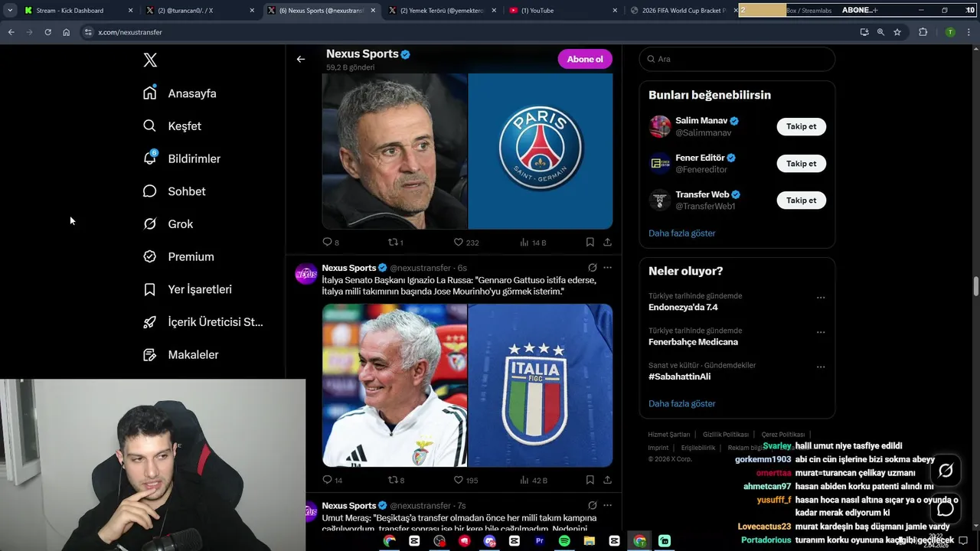Open Sohbet messages
The image size is (980, 551).
(175, 191)
